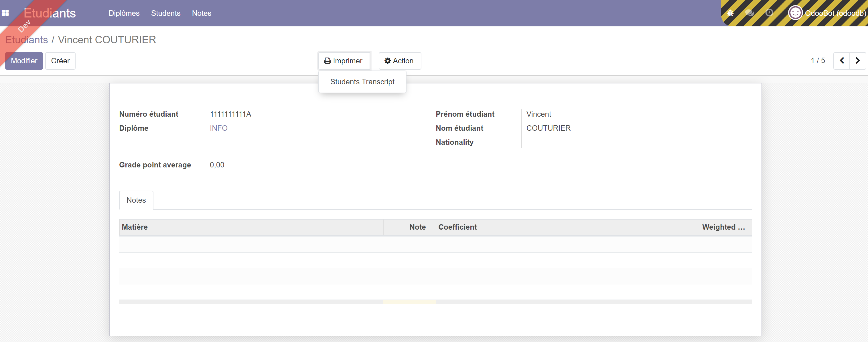
Task: Sort by the Matière column header
Action: click(x=135, y=227)
